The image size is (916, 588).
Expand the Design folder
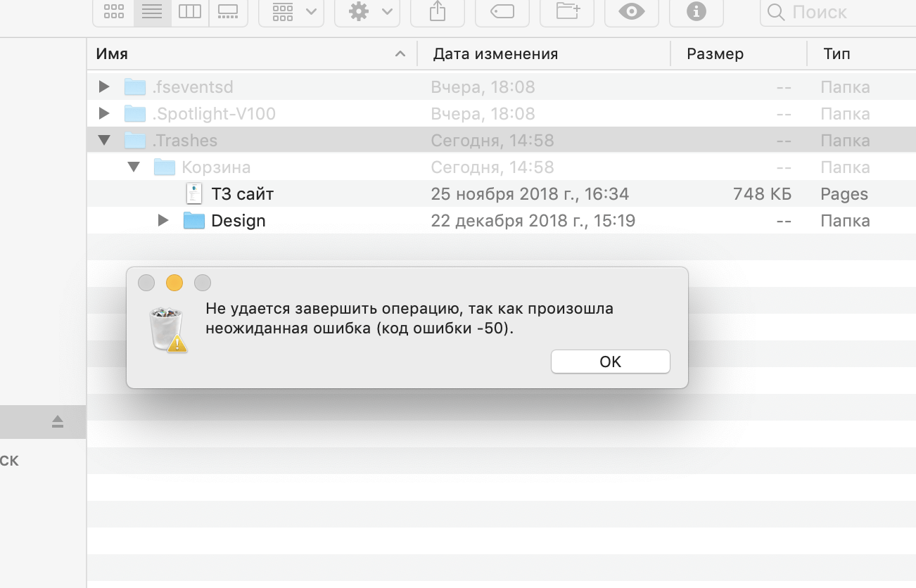[x=163, y=221]
